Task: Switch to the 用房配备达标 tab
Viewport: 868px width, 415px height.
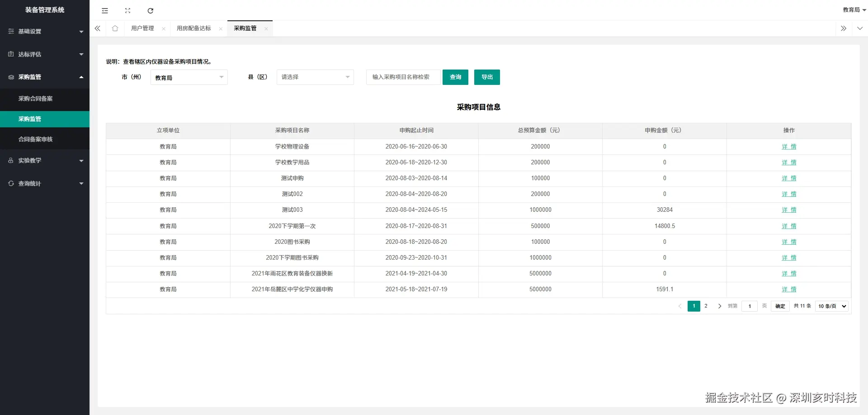Action: 193,28
